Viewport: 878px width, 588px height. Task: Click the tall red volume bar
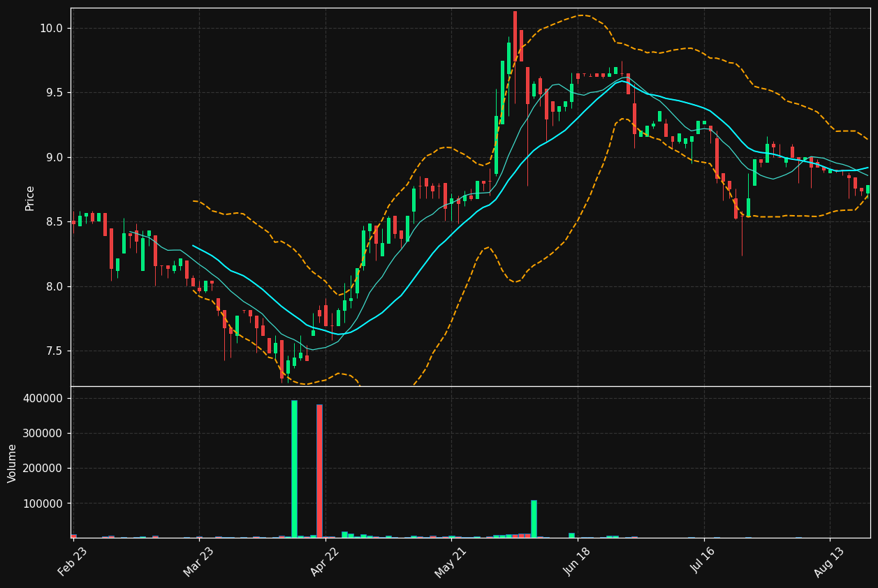319,471
